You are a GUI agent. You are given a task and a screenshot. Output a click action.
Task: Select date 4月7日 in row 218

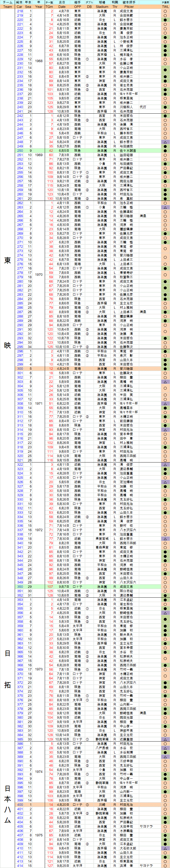click(x=64, y=11)
